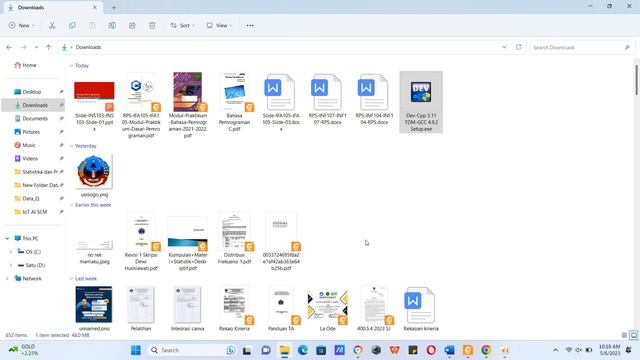Viewport: 640px width, 360px height.
Task: Expand OS (C:) drive in tree
Action: (x=11, y=252)
